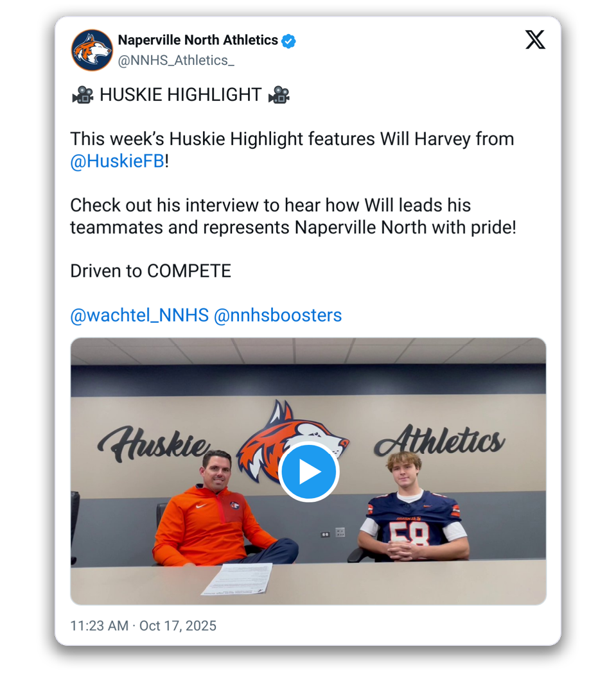Image resolution: width=616 pixels, height=676 pixels.
Task: Click the Huskie script lettering in video
Action: (154, 442)
